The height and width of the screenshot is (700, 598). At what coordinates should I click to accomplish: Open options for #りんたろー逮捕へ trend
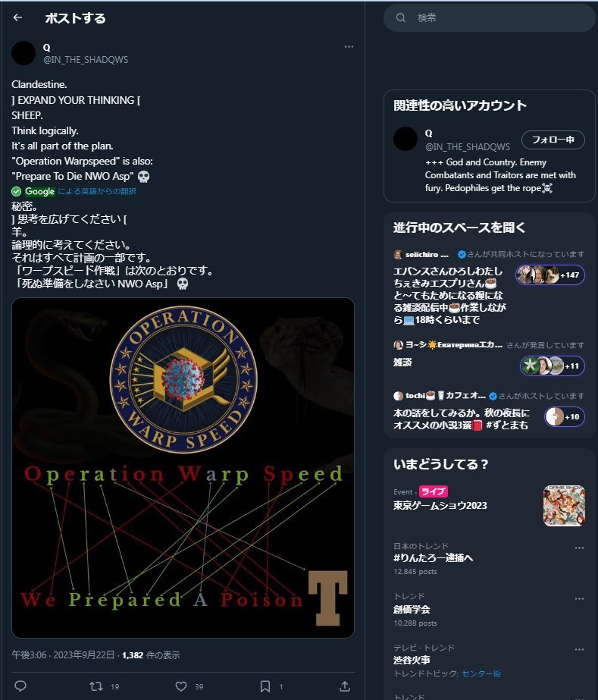[x=579, y=548]
